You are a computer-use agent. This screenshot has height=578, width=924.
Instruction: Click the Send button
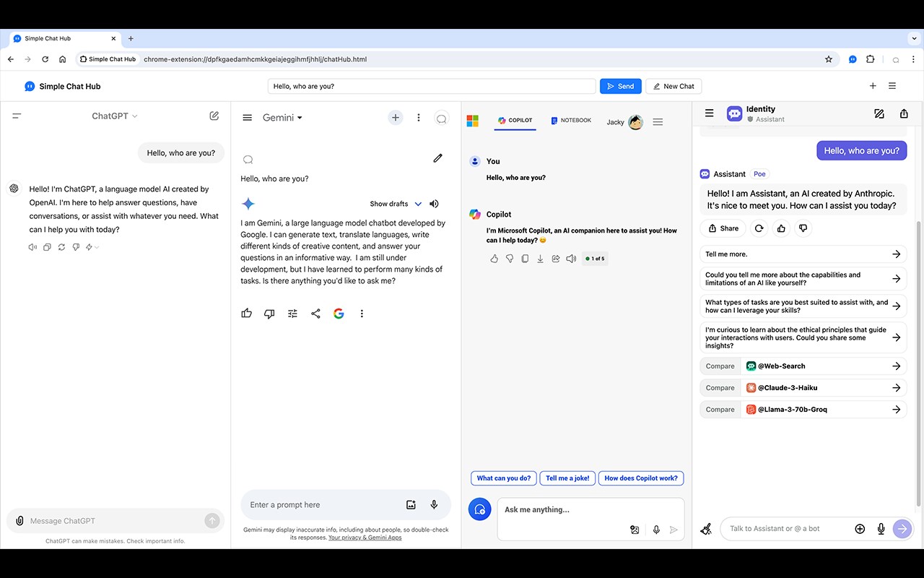pos(621,86)
